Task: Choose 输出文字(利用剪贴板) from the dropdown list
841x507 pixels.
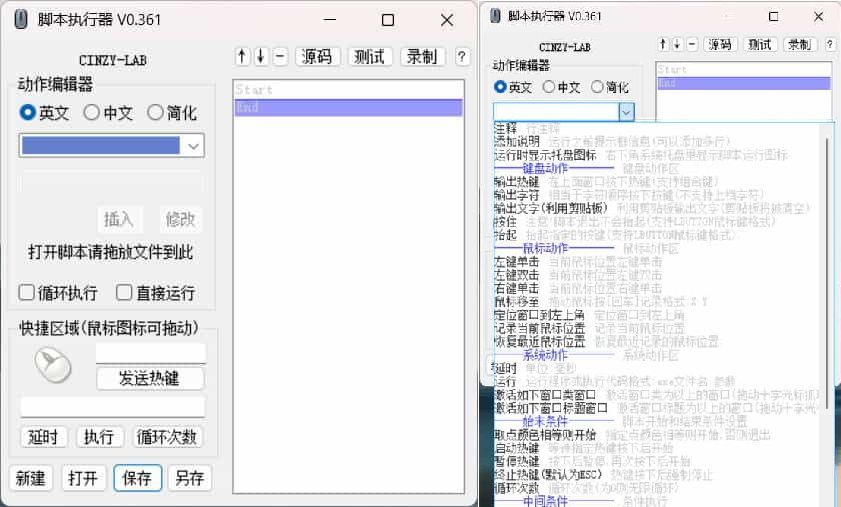Action: (549, 208)
